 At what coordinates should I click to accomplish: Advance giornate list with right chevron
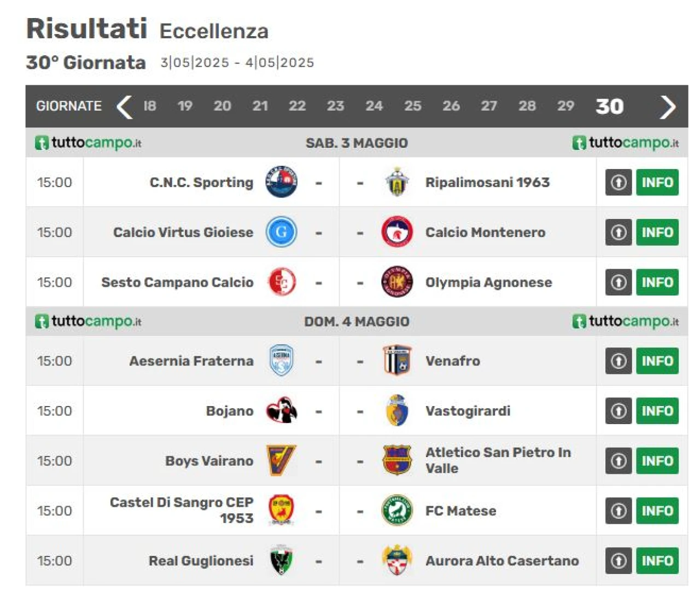pyautogui.click(x=668, y=107)
